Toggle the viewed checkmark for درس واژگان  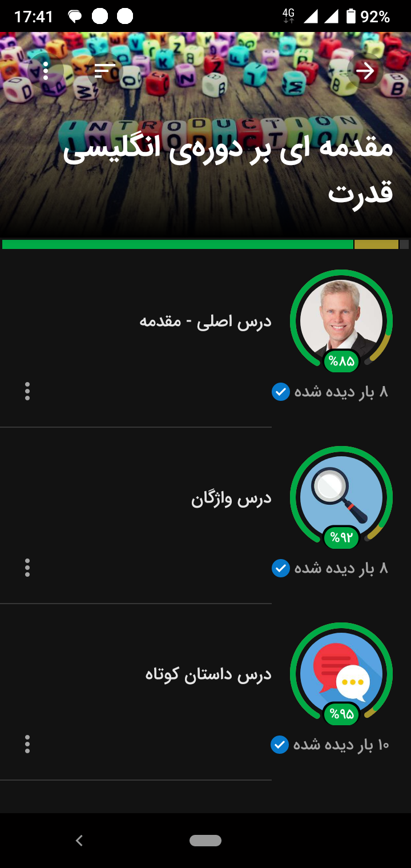point(280,568)
